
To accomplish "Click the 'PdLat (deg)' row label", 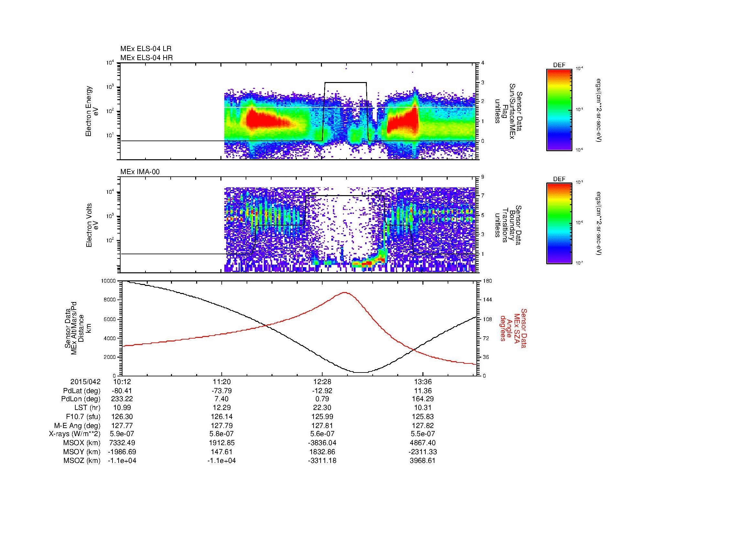I will point(82,391).
